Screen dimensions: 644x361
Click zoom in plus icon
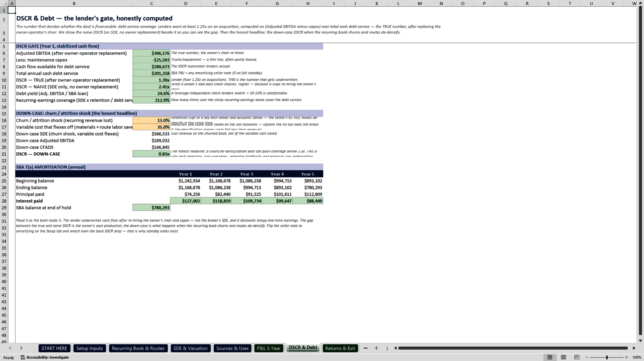click(626, 357)
